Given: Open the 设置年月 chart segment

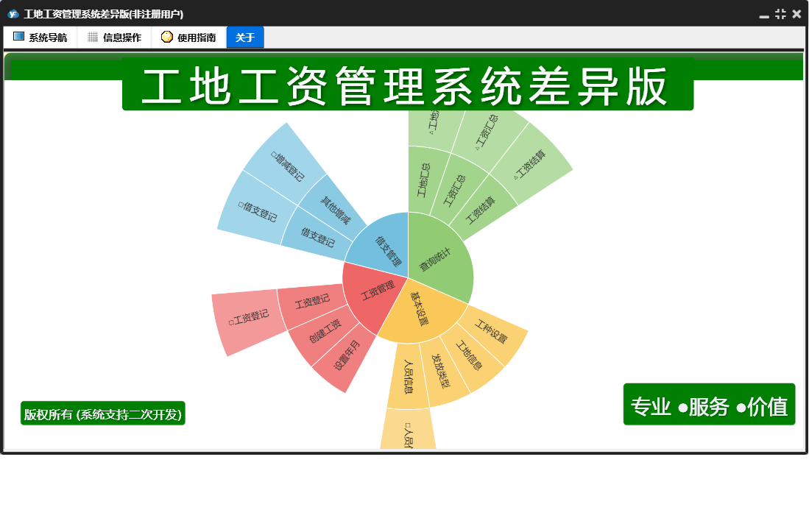Looking at the screenshot, I should coord(347,355).
